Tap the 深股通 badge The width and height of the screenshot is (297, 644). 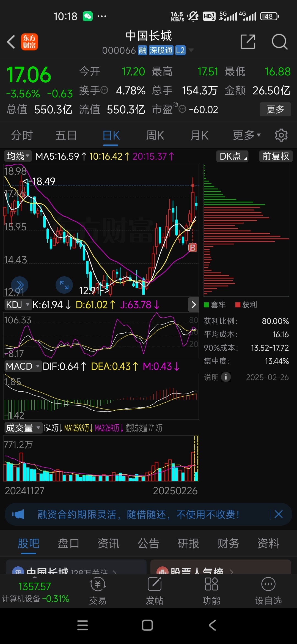pyautogui.click(x=161, y=50)
